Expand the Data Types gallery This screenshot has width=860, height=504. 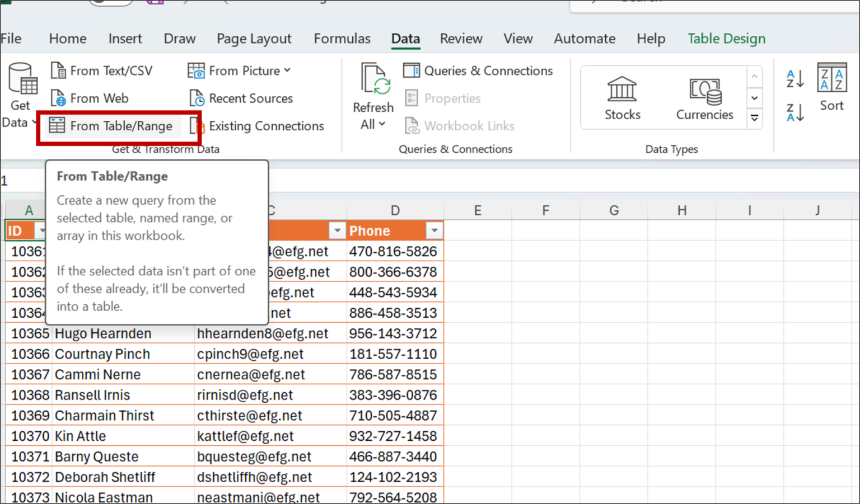[x=754, y=118]
